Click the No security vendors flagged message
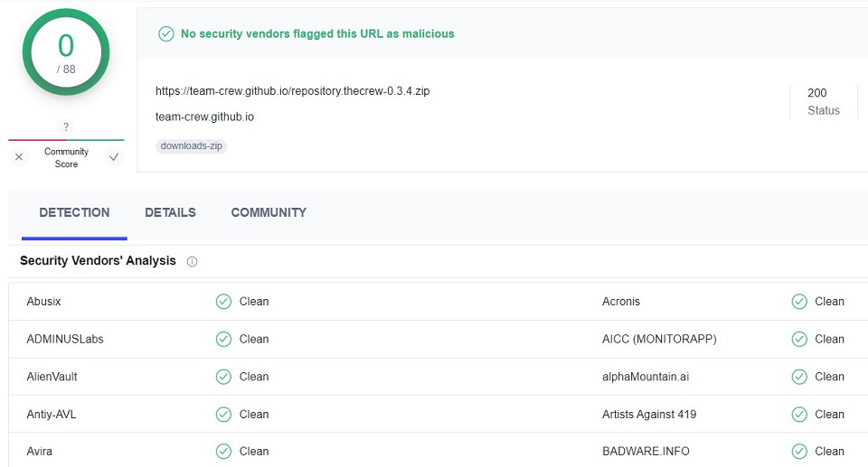Image resolution: width=868 pixels, height=467 pixels. tap(317, 33)
